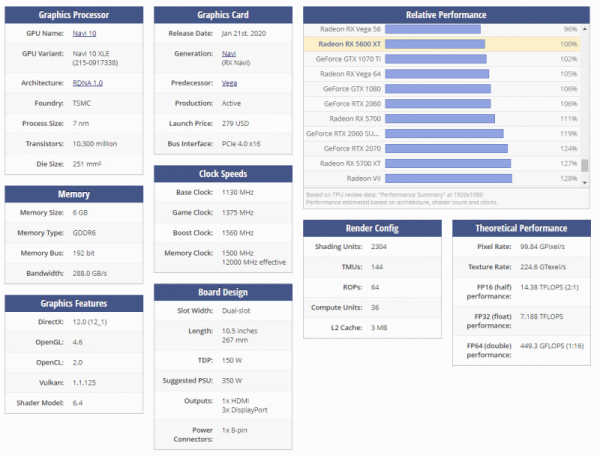
Task: Click the scroll up arrow in Relative Performance
Action: (x=585, y=29)
